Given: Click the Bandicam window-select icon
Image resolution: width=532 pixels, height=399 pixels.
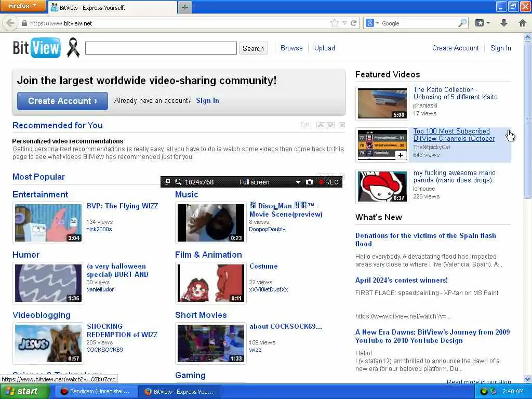Looking at the screenshot, I should (167, 182).
